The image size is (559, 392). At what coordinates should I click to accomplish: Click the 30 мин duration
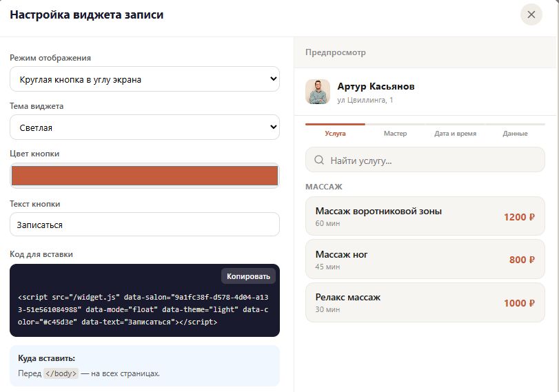coord(327,309)
